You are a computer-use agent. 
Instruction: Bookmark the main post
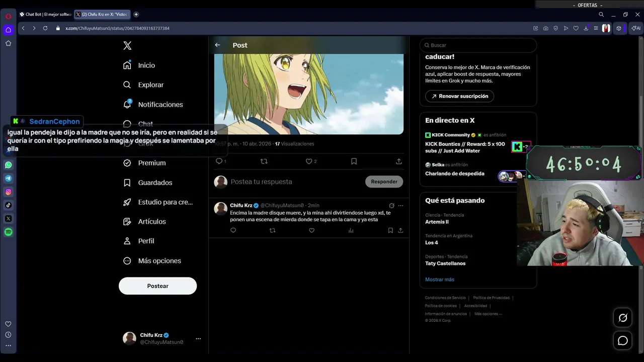pyautogui.click(x=354, y=161)
